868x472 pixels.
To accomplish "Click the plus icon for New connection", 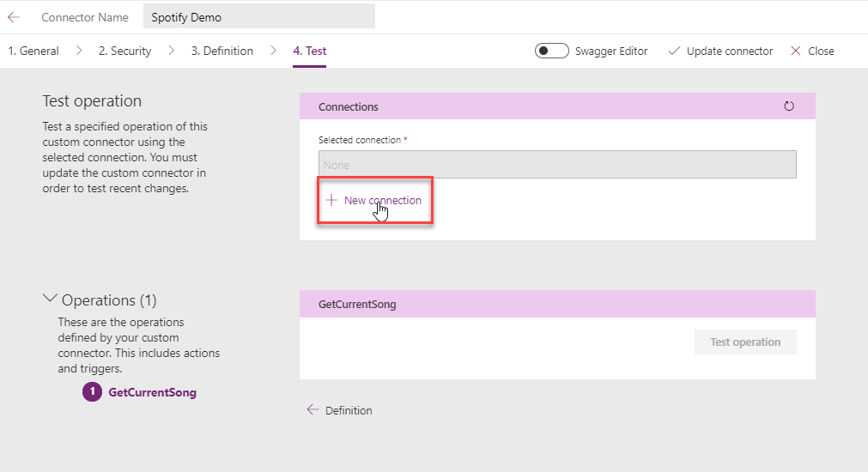I will coord(331,200).
